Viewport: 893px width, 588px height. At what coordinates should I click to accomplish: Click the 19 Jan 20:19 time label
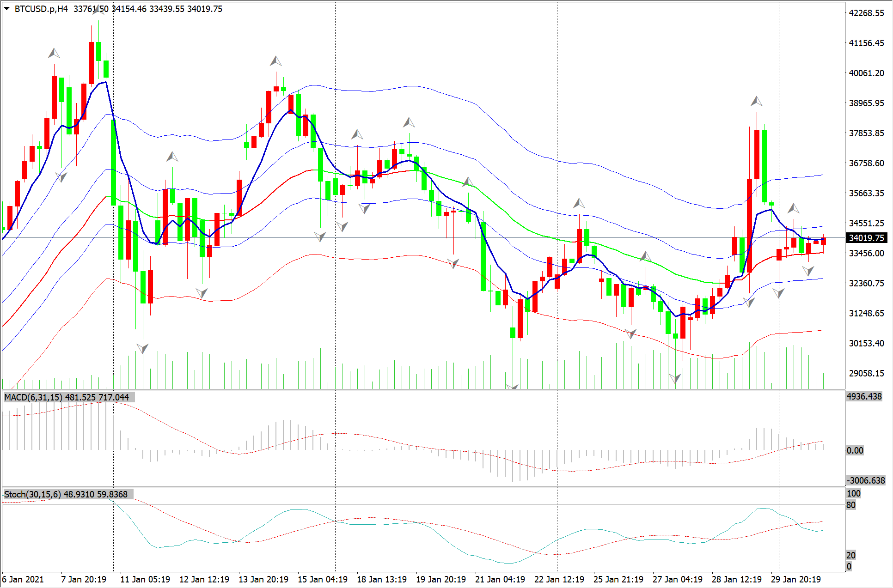pyautogui.click(x=441, y=579)
